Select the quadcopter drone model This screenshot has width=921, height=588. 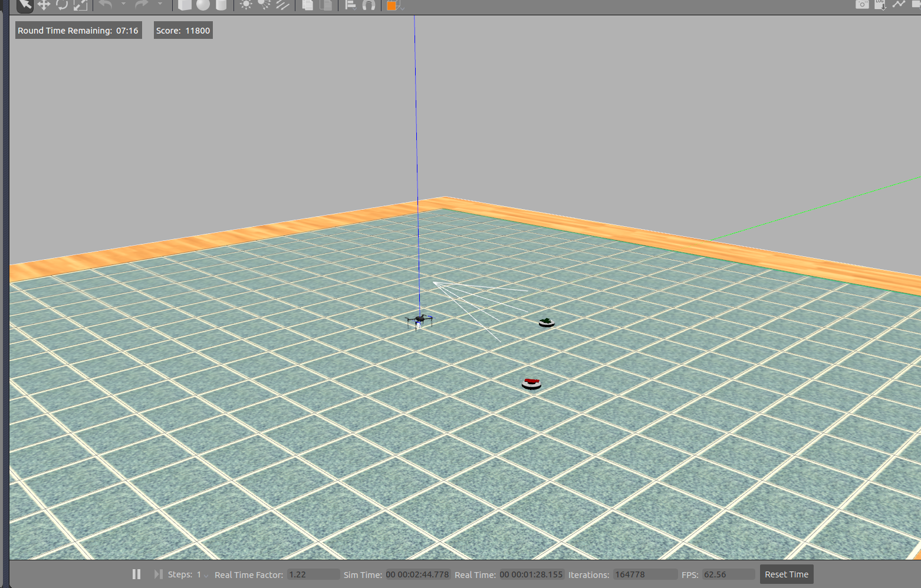tap(419, 321)
